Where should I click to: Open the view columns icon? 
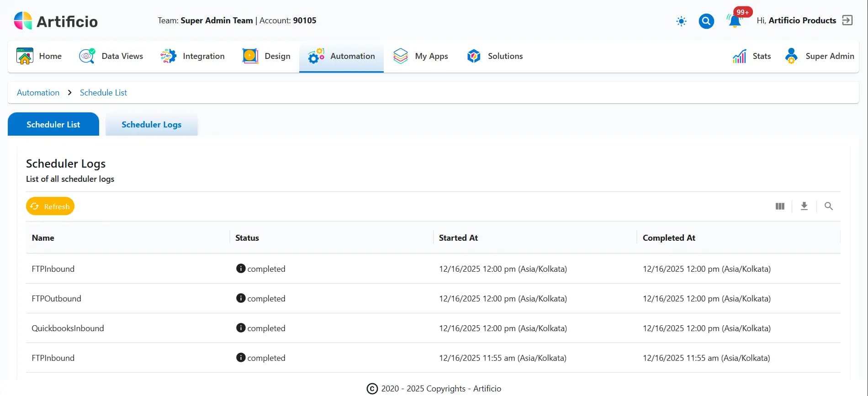coord(780,206)
